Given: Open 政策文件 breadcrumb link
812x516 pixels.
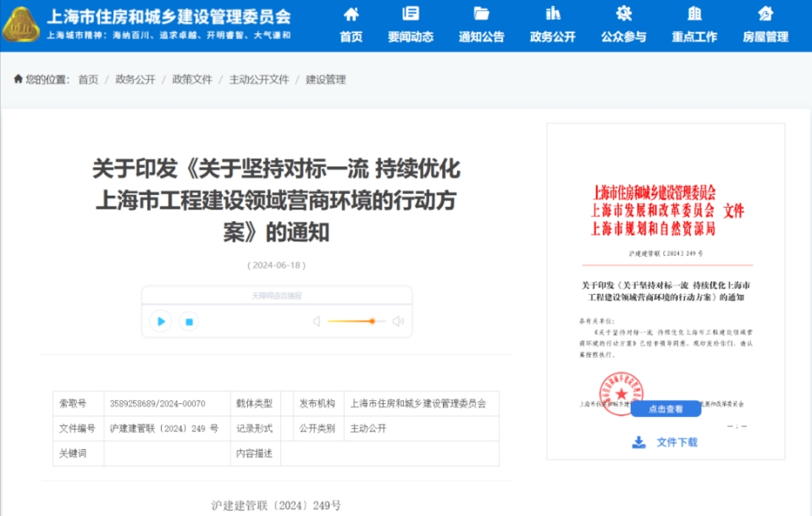Looking at the screenshot, I should tap(192, 80).
